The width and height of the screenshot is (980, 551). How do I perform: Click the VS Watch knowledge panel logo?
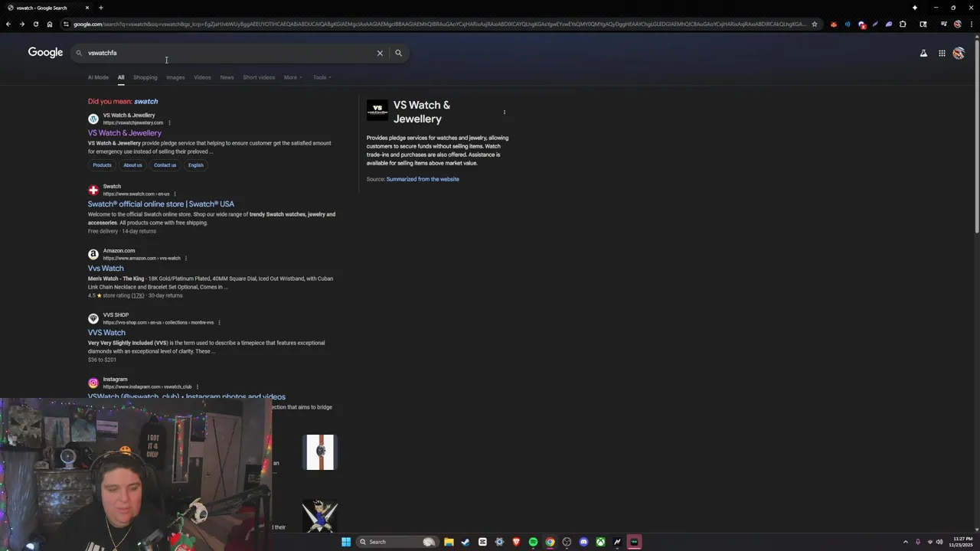coord(377,110)
